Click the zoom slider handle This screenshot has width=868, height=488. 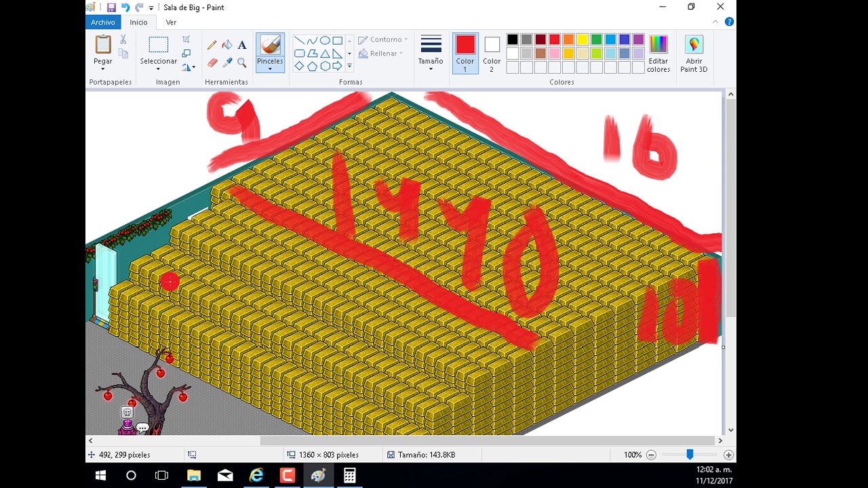pyautogui.click(x=690, y=455)
